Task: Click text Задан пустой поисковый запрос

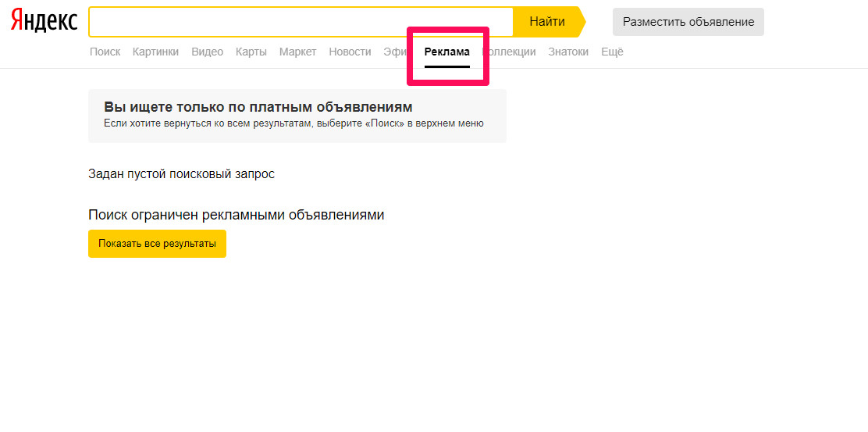Action: [182, 174]
